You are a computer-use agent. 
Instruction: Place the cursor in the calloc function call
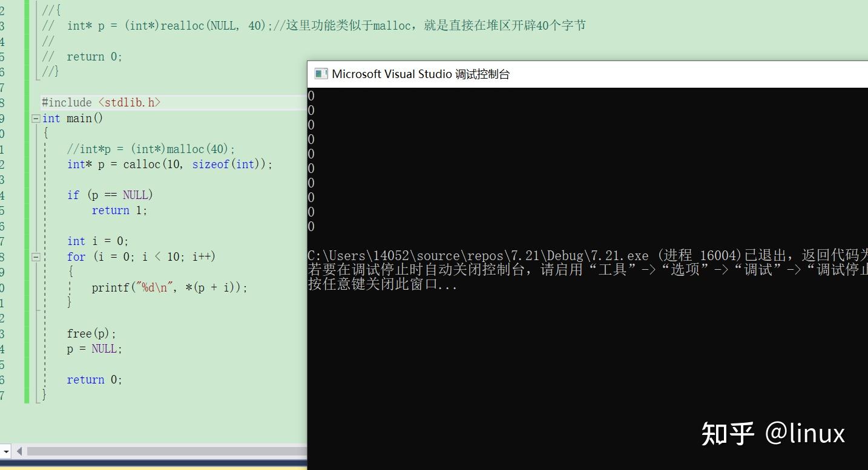[x=142, y=164]
